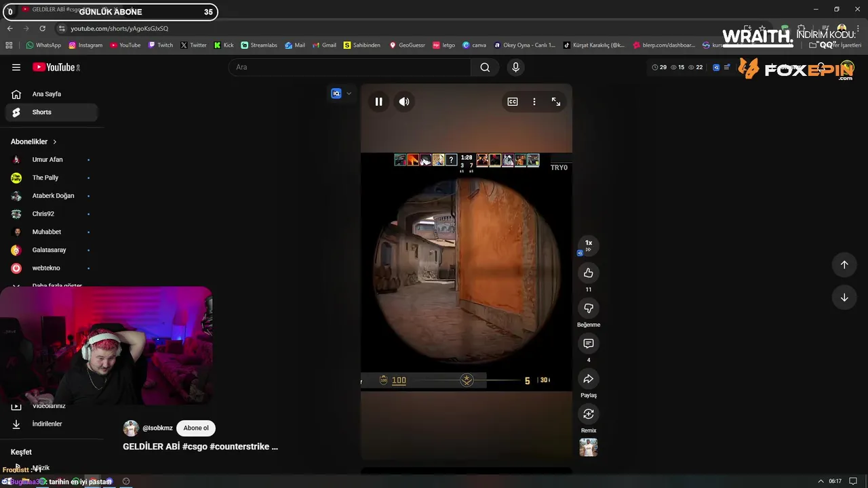Open the Streamlabs bookmark

click(x=259, y=45)
